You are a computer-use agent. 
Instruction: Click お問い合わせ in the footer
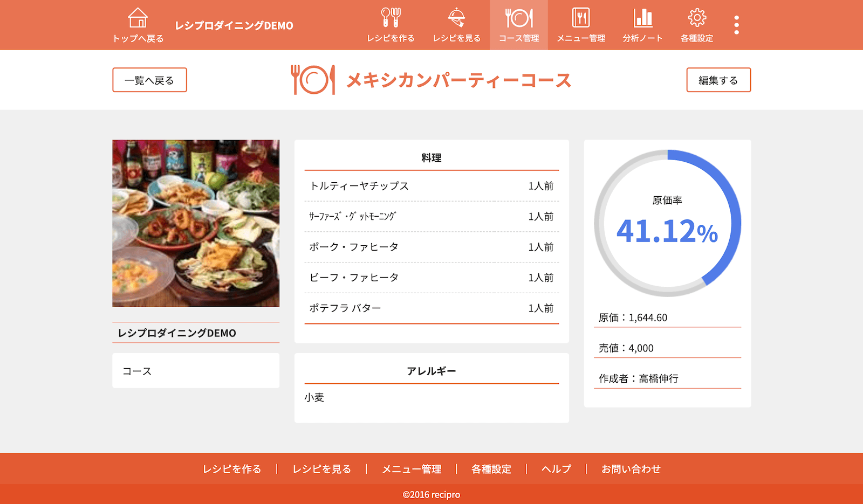coord(631,469)
